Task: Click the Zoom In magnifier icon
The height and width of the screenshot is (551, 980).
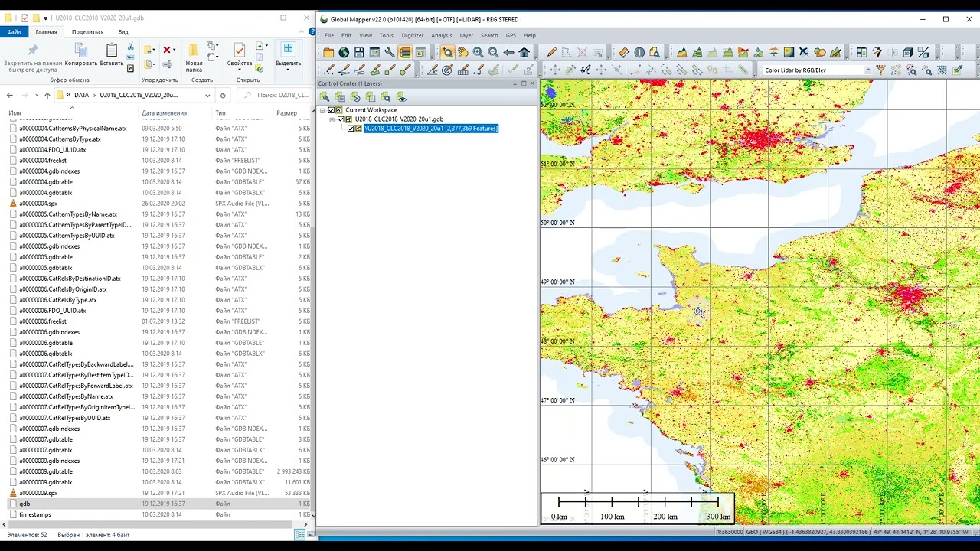Action: [x=478, y=53]
